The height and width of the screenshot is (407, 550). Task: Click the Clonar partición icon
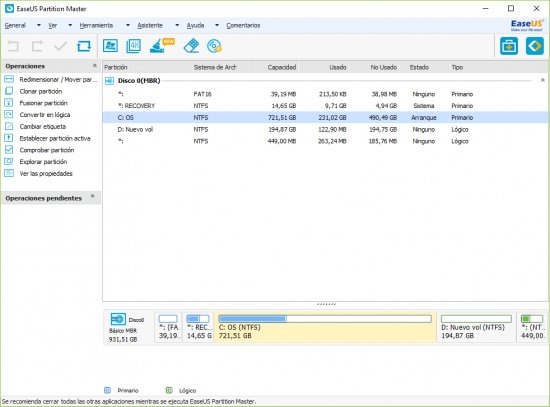9,91
